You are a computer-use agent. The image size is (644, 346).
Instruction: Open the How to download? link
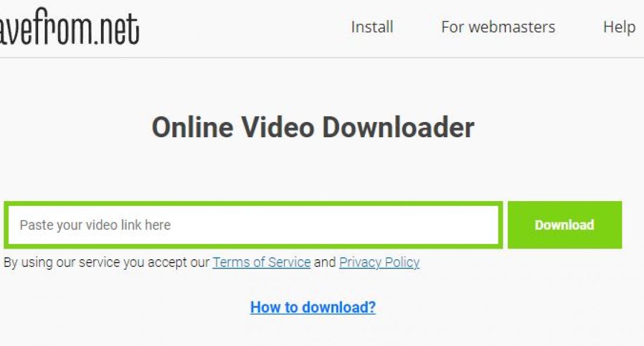click(x=313, y=307)
